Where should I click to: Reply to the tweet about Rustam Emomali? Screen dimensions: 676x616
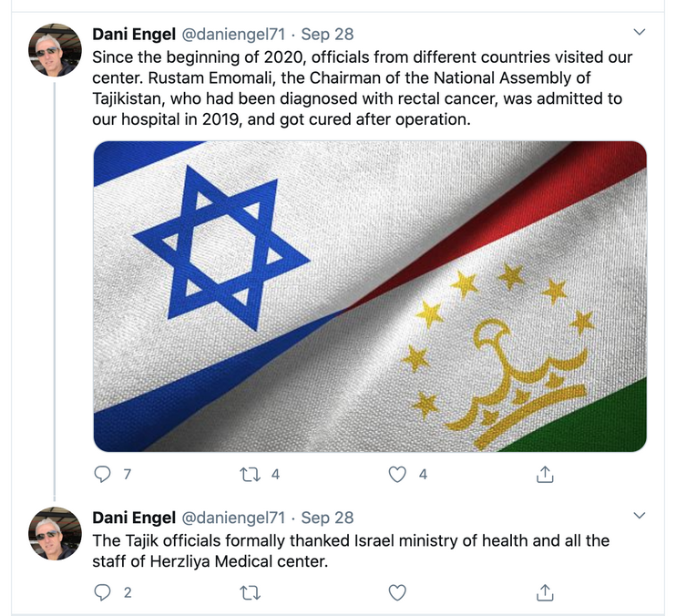[x=103, y=474]
